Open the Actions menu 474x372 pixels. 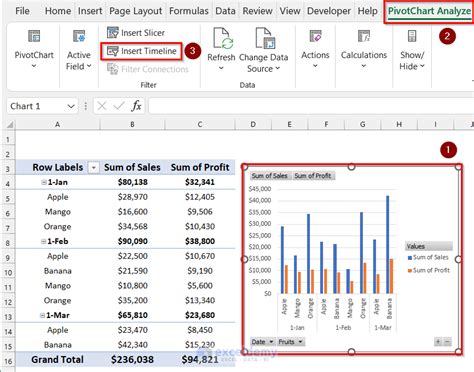(315, 49)
